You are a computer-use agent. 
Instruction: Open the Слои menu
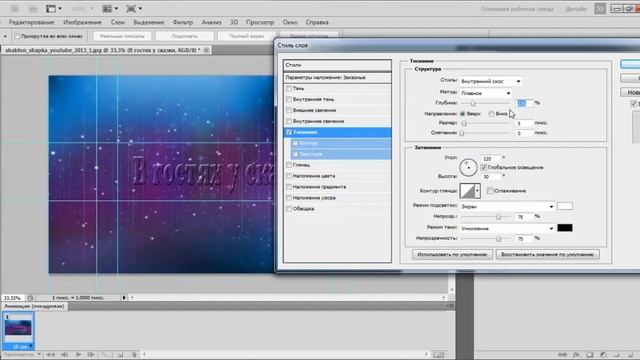118,22
